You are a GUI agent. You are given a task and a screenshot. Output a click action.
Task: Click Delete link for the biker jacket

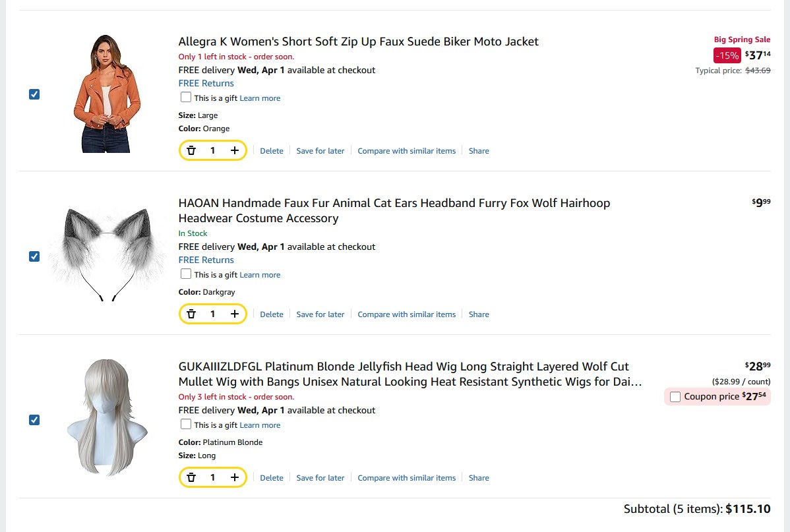point(271,151)
